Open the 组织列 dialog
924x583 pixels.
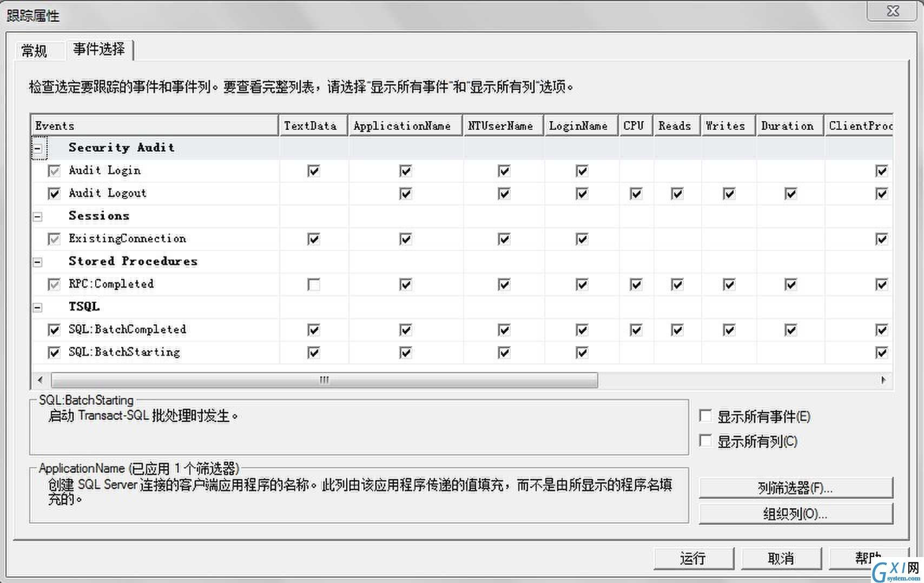click(x=796, y=514)
